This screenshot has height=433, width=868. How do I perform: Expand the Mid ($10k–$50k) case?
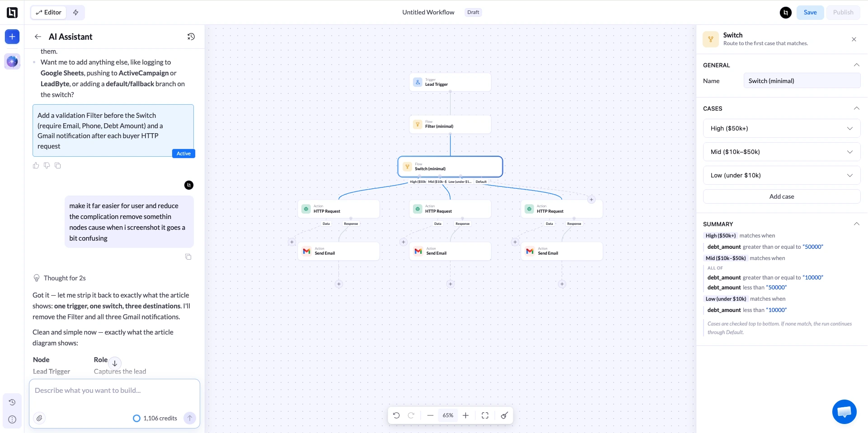[782, 152]
